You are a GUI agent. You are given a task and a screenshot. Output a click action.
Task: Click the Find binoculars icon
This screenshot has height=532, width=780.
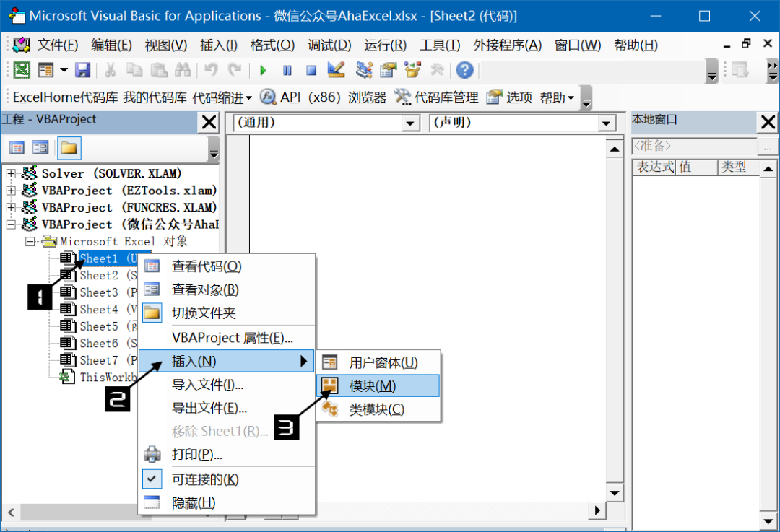pyautogui.click(x=183, y=70)
